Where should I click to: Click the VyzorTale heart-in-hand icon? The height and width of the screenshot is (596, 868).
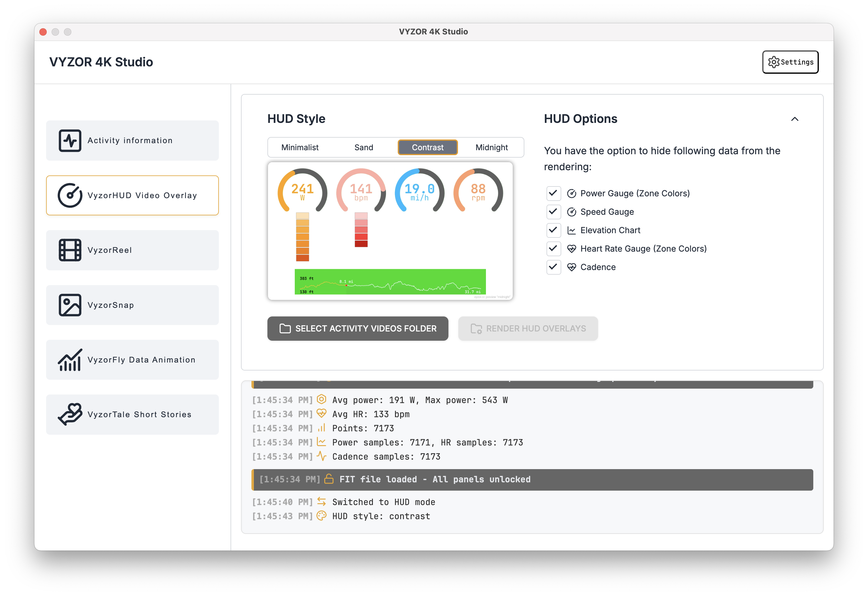point(70,414)
